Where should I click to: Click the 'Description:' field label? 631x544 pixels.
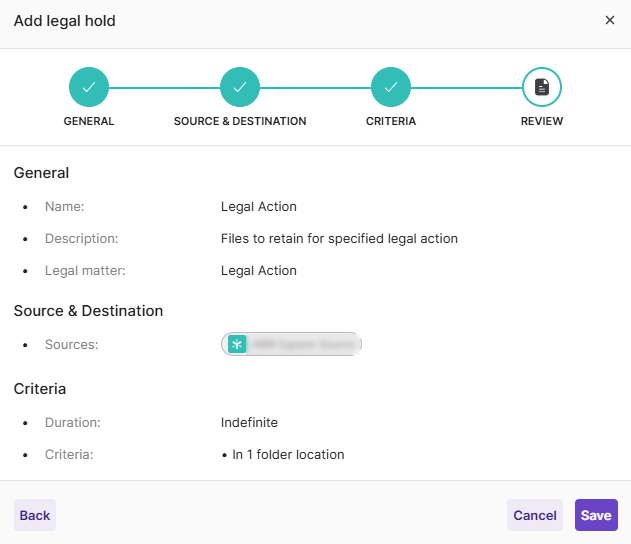point(82,239)
